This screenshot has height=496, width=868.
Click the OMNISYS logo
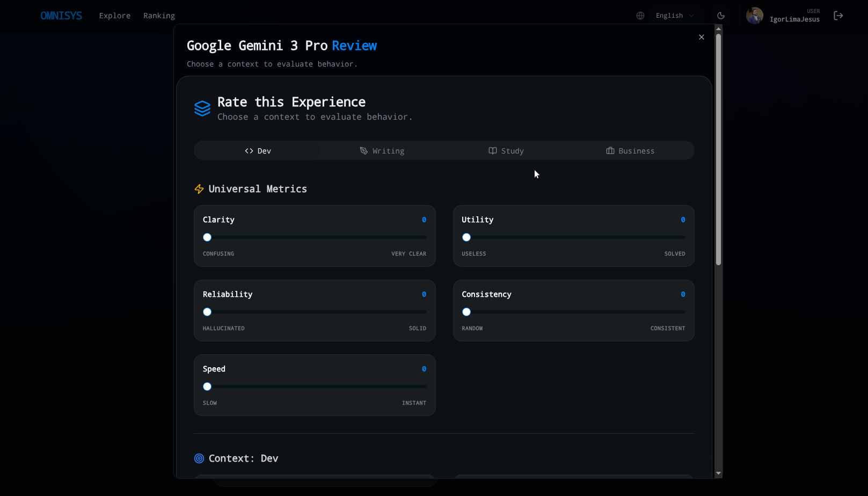[x=61, y=16]
